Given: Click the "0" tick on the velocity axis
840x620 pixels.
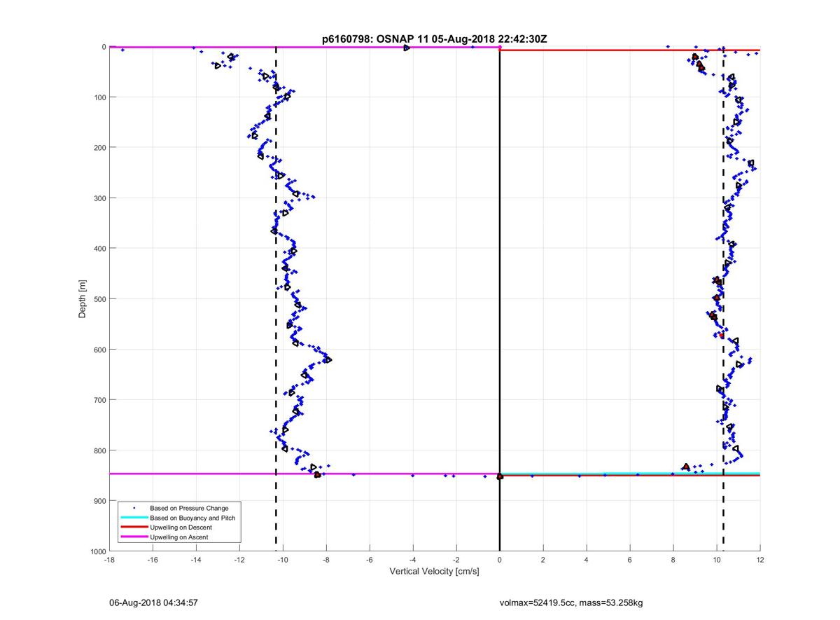Looking at the screenshot, I should [x=500, y=560].
